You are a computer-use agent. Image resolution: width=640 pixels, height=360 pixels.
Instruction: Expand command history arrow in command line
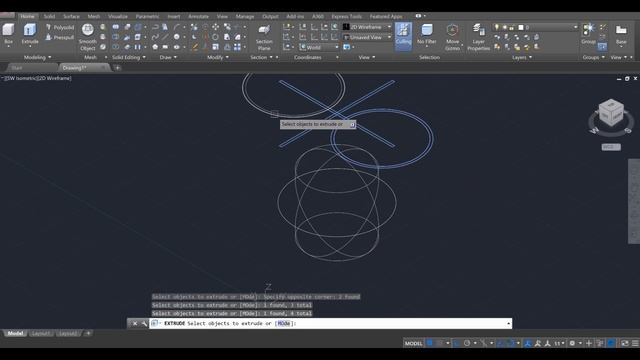click(509, 323)
